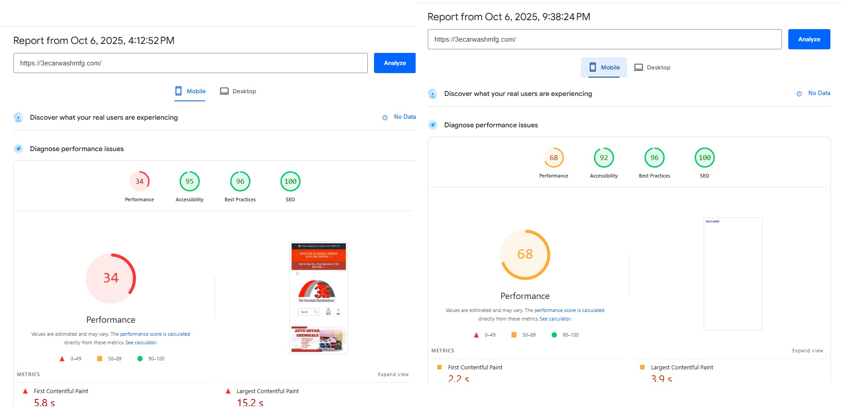Click the orange square beside First Contentful Paint 2.2 s
868x416 pixels.
[439, 367]
